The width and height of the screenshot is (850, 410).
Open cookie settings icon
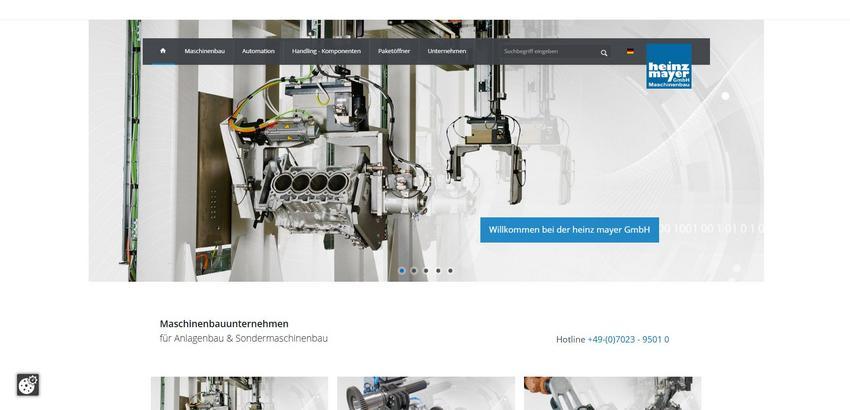(28, 385)
